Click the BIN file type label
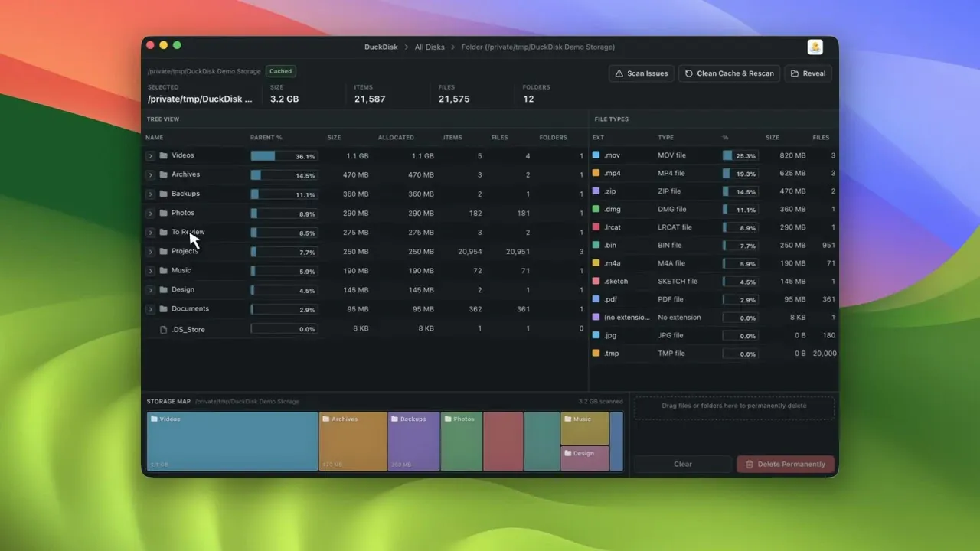The image size is (980, 551). [x=671, y=245]
